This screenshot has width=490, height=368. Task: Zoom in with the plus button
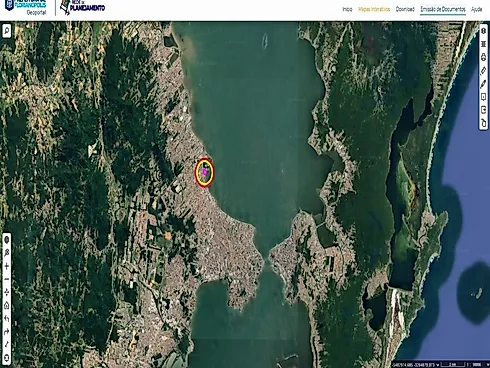(6, 266)
